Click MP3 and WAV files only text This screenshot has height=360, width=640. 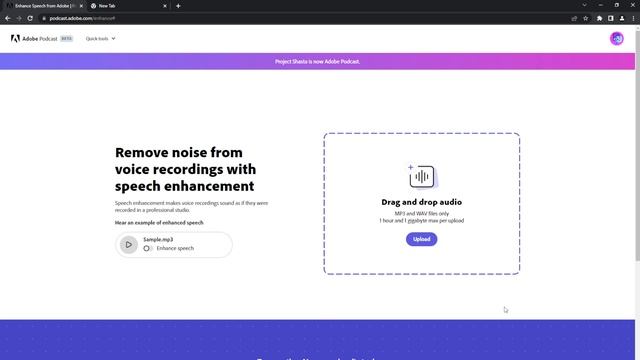click(x=422, y=213)
